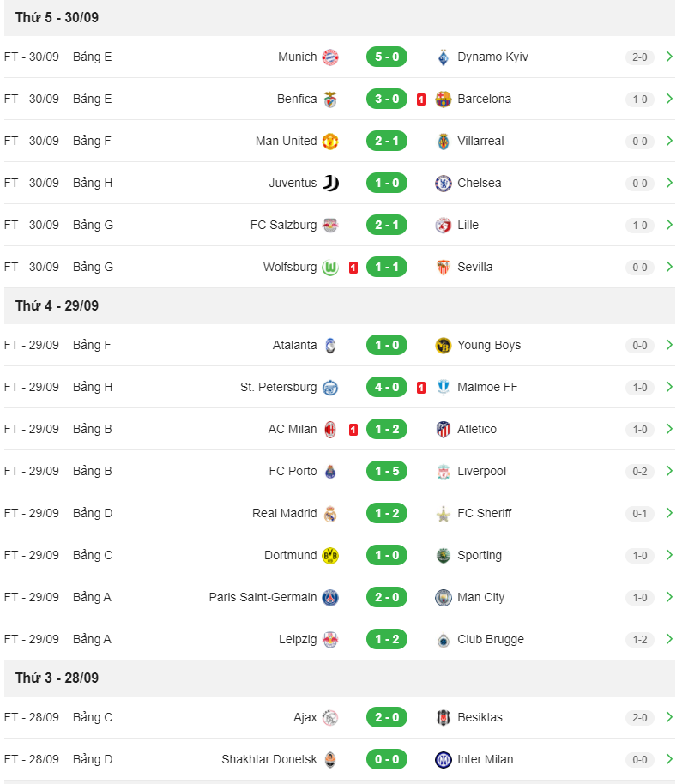Open the 1-5 FC Porto Liverpool score
Viewport: 676px width, 784px height.
point(387,471)
